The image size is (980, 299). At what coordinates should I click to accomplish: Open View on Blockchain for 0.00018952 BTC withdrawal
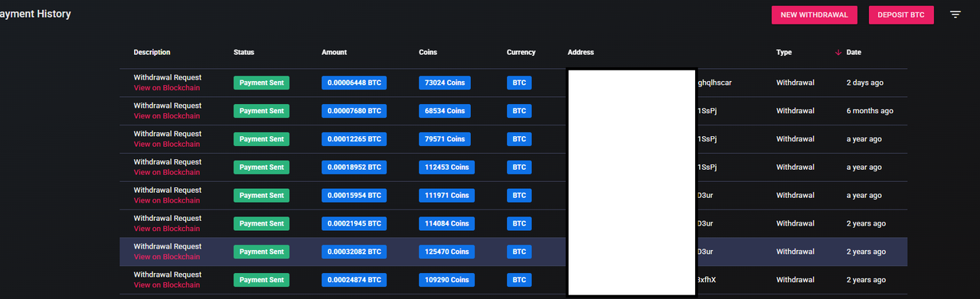(167, 172)
